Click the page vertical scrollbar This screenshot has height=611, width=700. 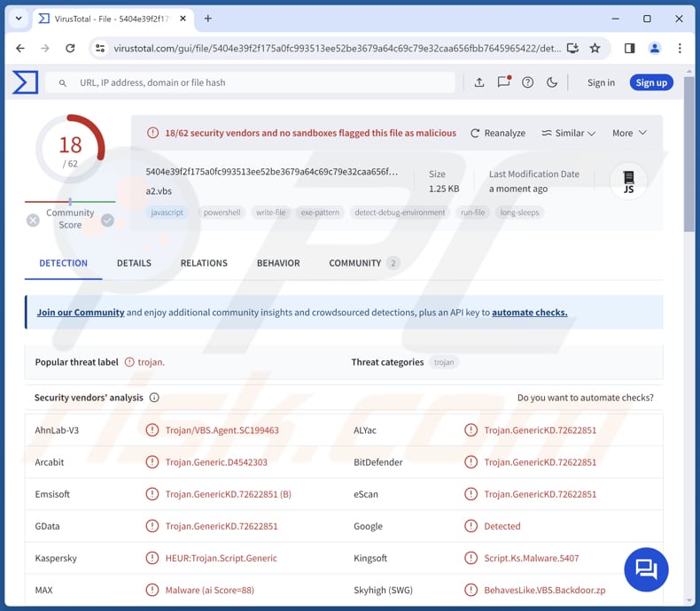pyautogui.click(x=689, y=159)
